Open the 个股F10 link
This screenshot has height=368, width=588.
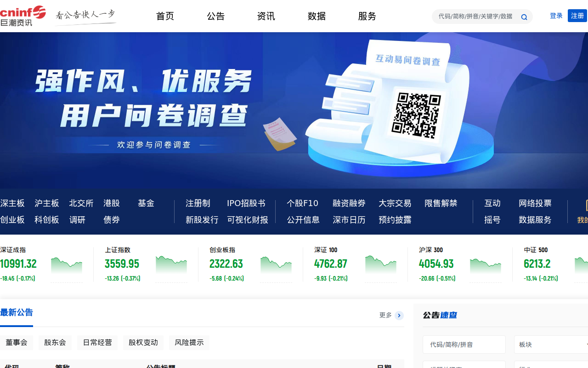302,203
